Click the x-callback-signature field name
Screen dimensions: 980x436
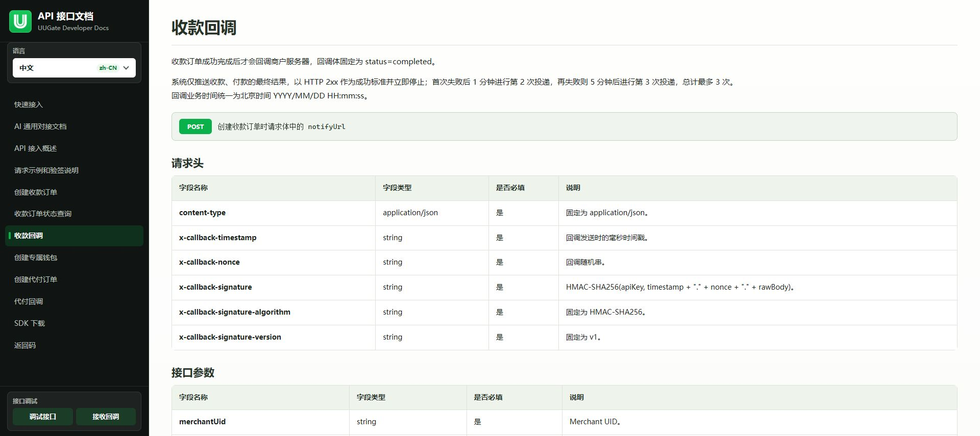pos(215,287)
